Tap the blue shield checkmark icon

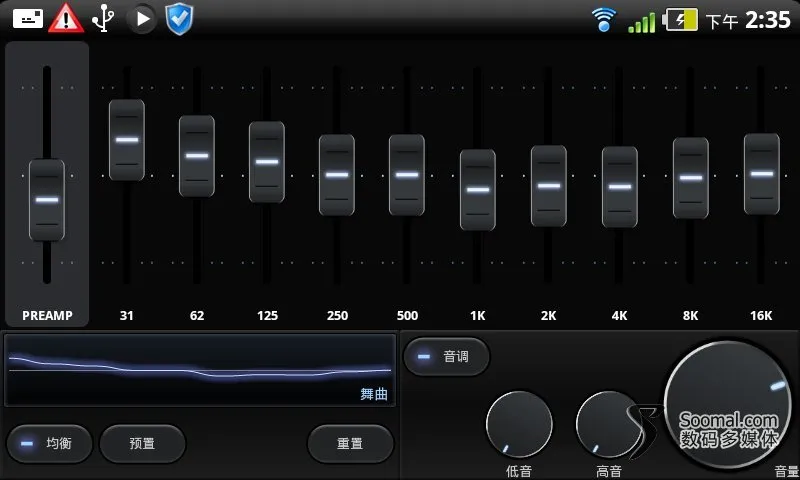(179, 19)
